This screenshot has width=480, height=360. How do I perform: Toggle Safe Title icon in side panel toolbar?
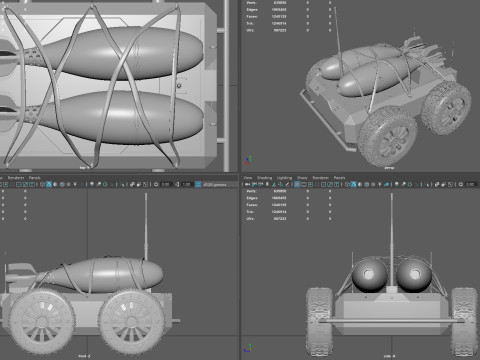click(337, 184)
